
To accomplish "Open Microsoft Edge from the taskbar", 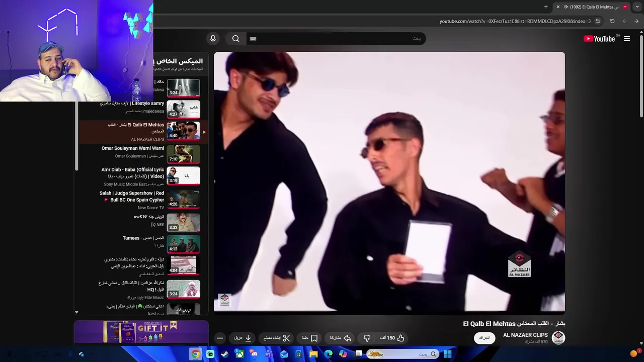I will (329, 354).
